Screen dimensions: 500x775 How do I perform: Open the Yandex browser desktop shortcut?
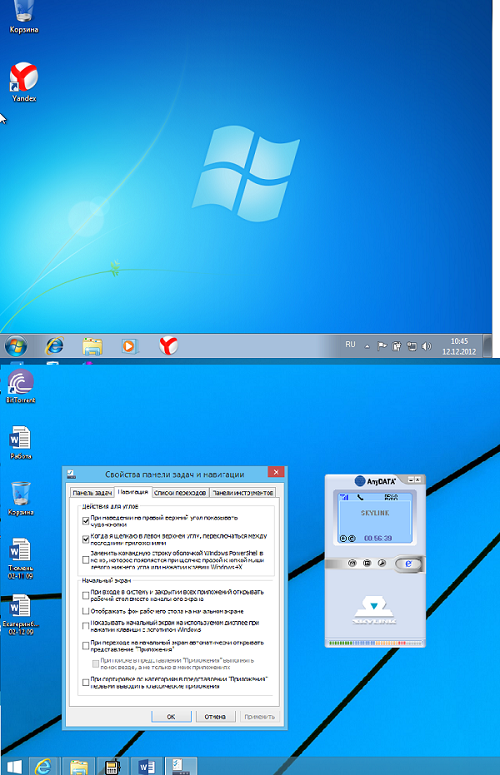point(24,82)
